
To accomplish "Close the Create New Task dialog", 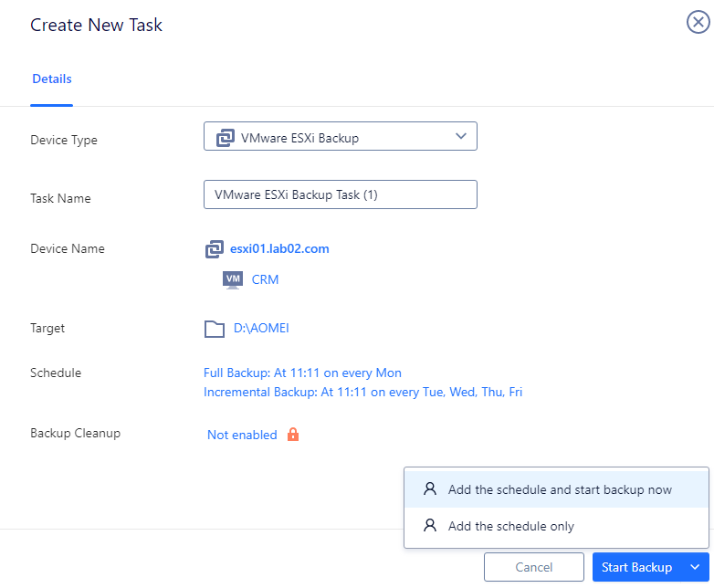I will click(x=698, y=22).
